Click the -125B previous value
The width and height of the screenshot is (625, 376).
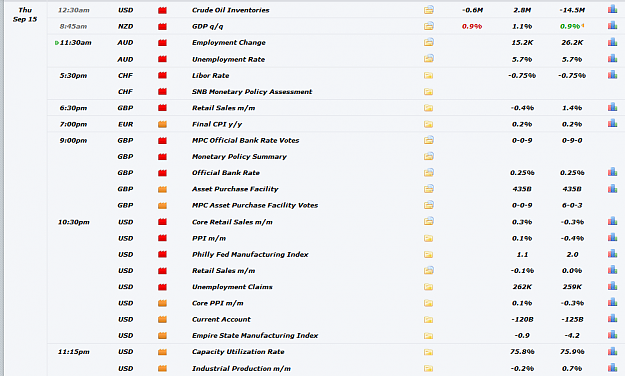[x=572, y=319]
